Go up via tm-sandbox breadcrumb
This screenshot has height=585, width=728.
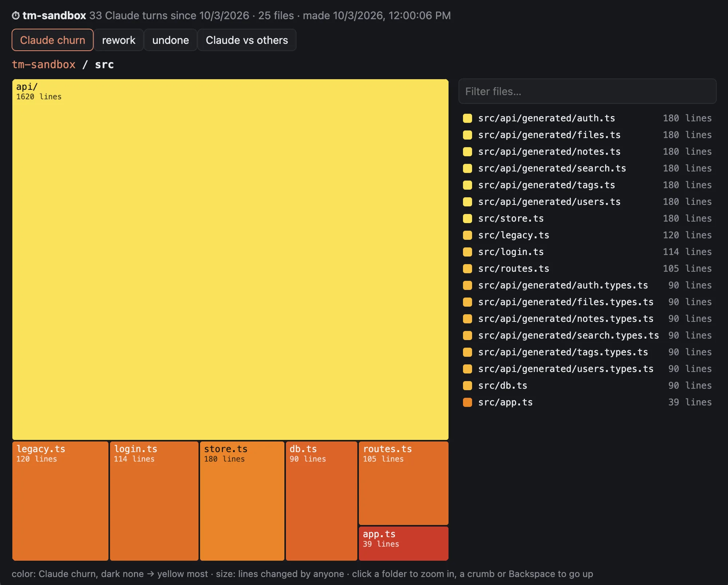(44, 64)
